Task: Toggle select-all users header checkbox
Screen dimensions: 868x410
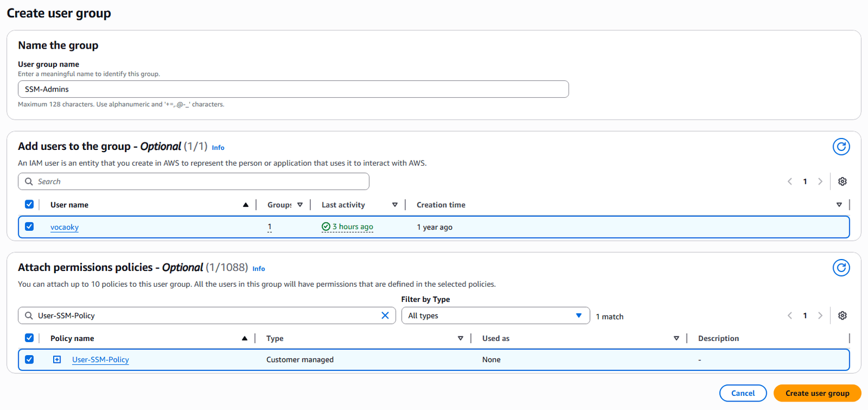Action: point(29,205)
